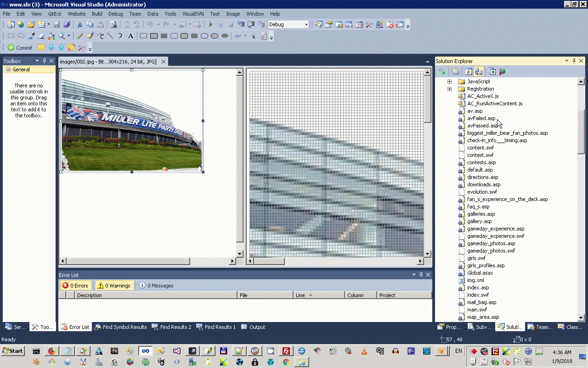This screenshot has height=368, width=588.
Task: Click the Solution Explorer vertical scrollbar thumb
Action: coord(581,132)
